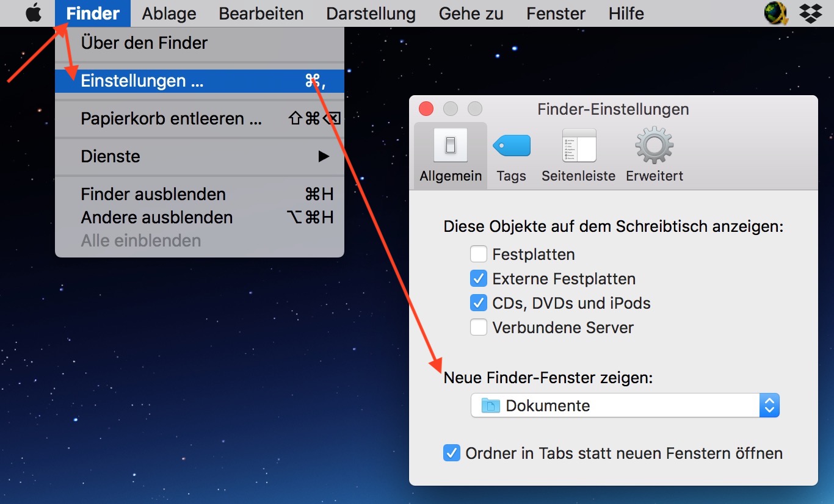This screenshot has height=504, width=834.
Task: Open the Neue Finder-Fenster dropdown arrows
Action: 769,405
